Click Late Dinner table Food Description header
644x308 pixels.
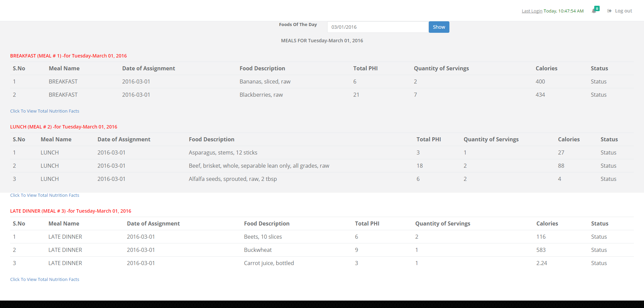267,223
